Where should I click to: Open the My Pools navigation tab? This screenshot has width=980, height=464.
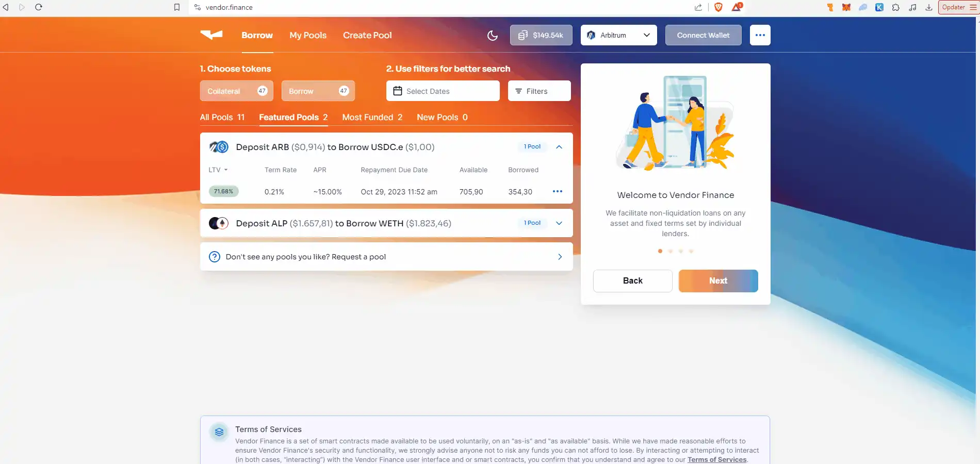point(308,35)
